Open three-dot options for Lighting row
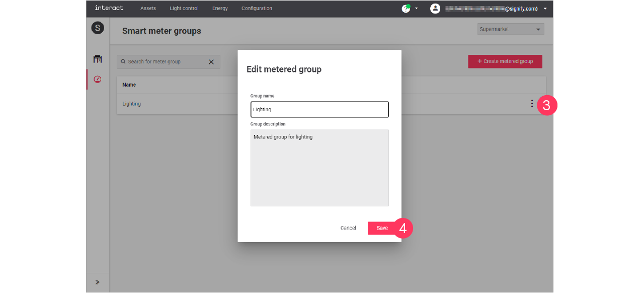Viewport: 644px width, 302px height. 532,104
